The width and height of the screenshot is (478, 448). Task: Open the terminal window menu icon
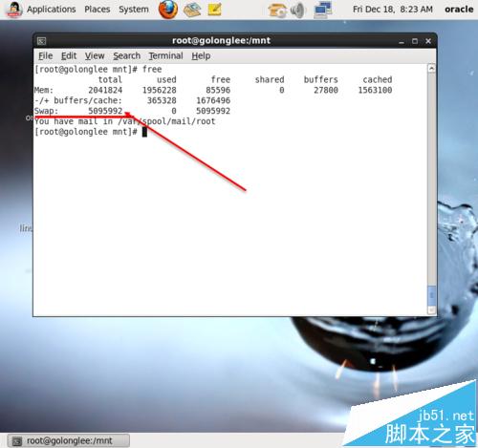coord(42,41)
